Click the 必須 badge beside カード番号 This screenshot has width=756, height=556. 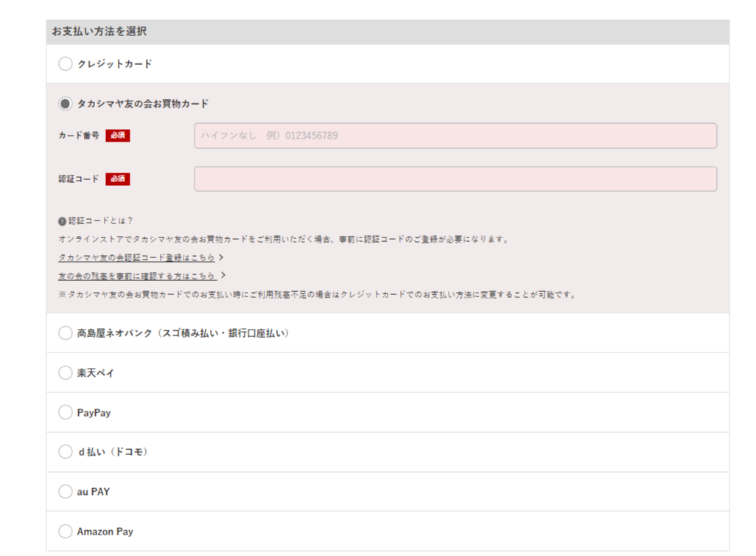118,136
